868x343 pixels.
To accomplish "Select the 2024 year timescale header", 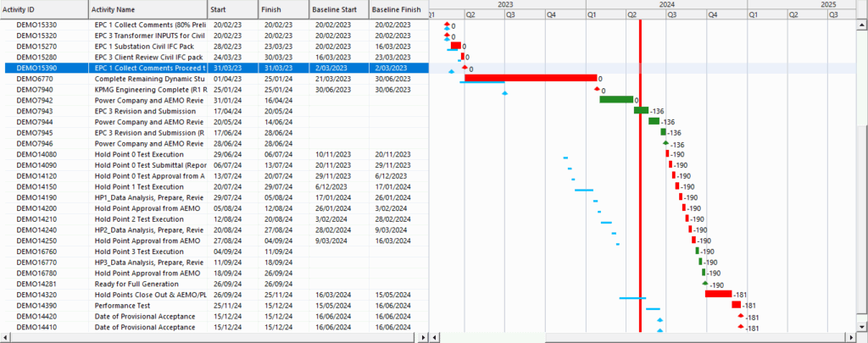I will [x=666, y=4].
